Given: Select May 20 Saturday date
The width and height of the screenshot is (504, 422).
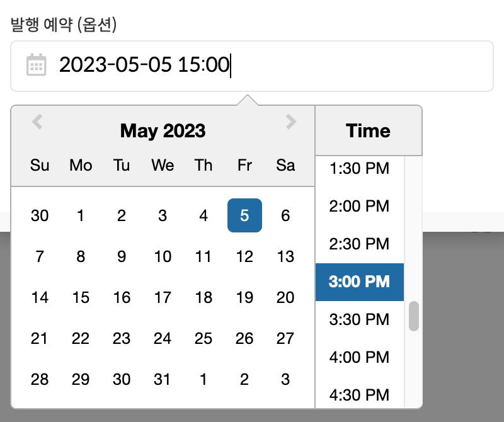Looking at the screenshot, I should (x=285, y=297).
